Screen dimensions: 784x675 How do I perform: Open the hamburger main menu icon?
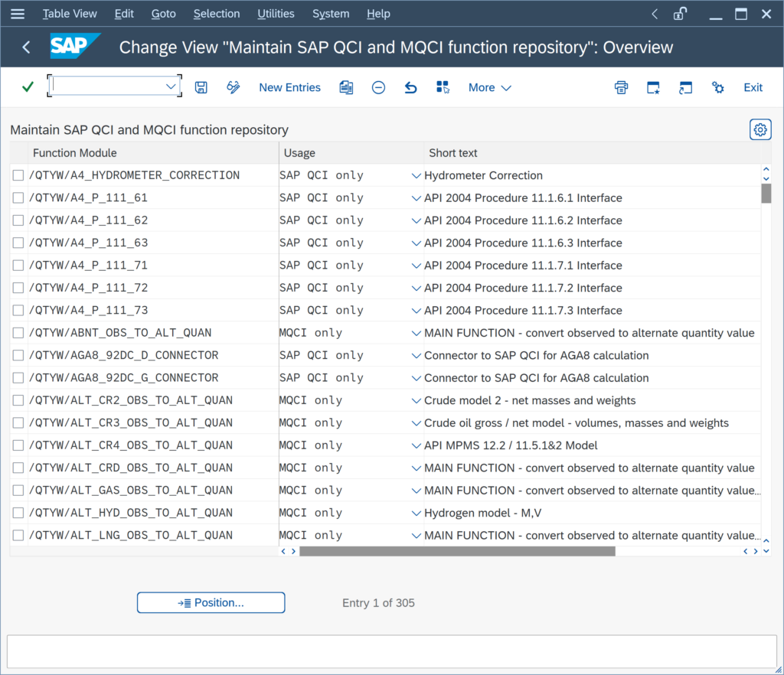[18, 14]
